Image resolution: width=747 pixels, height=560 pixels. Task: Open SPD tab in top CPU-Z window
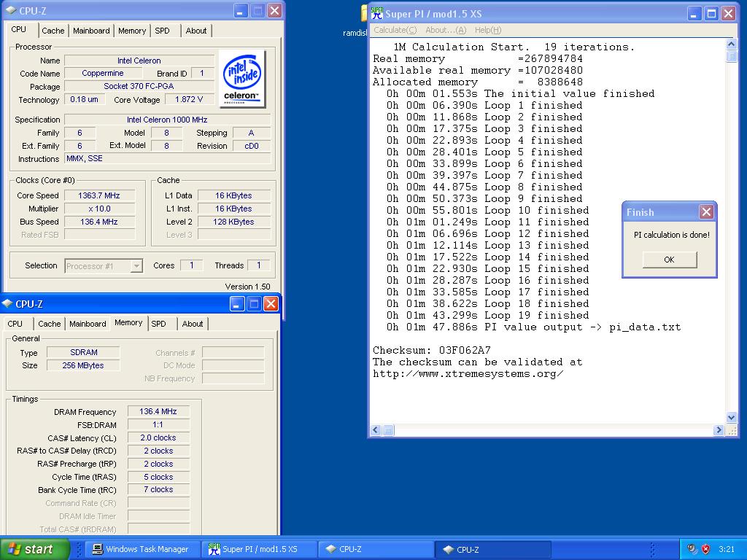pyautogui.click(x=163, y=31)
